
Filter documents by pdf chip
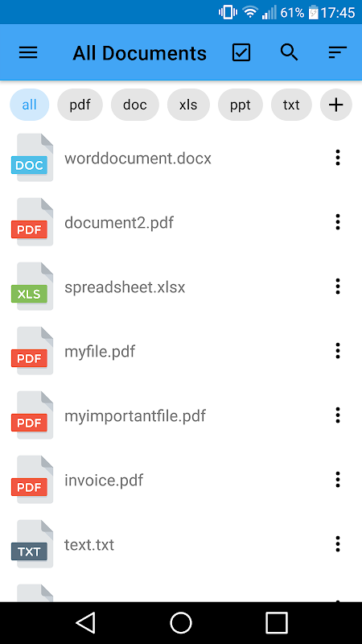[80, 105]
